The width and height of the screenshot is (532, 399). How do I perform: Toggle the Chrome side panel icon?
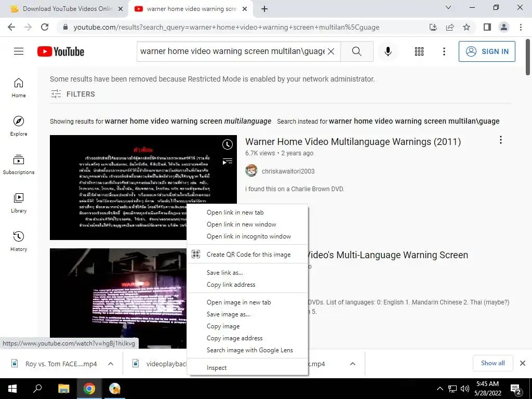coord(487,27)
